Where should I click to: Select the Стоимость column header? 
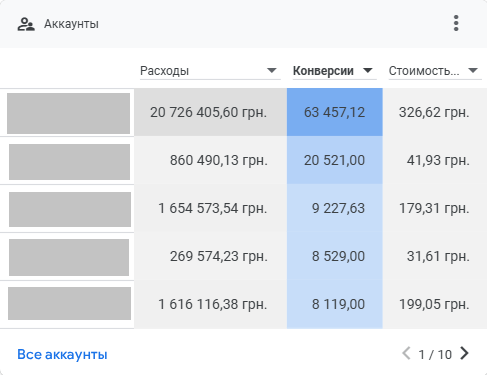point(424,71)
